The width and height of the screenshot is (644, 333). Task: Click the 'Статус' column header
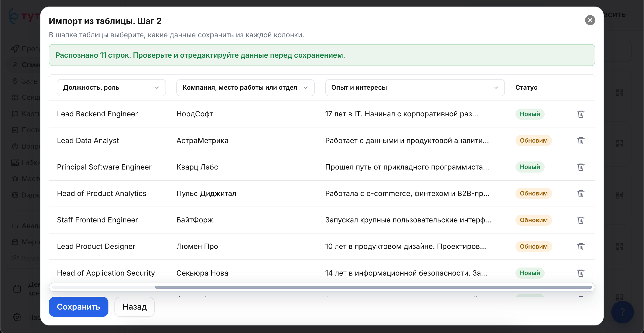(x=526, y=88)
